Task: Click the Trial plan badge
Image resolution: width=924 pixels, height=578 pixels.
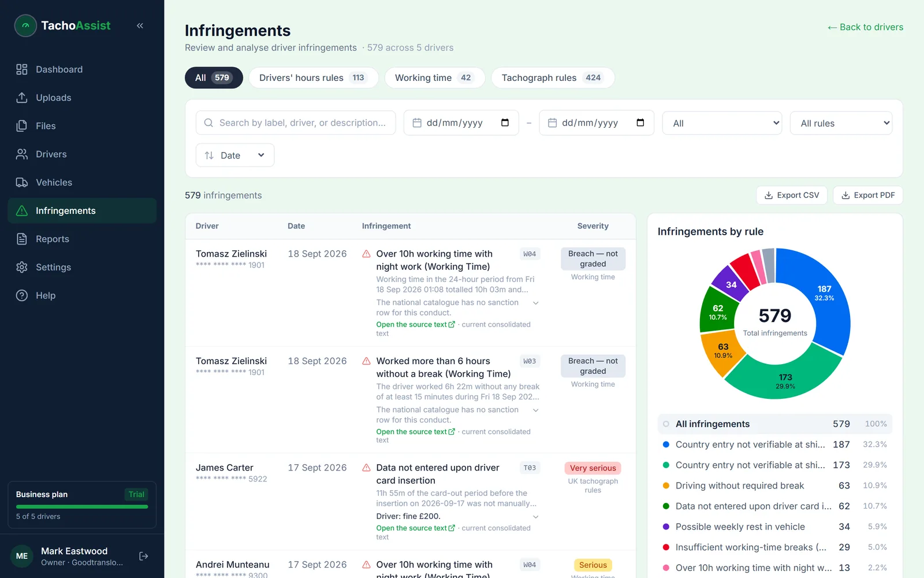Action: point(136,495)
